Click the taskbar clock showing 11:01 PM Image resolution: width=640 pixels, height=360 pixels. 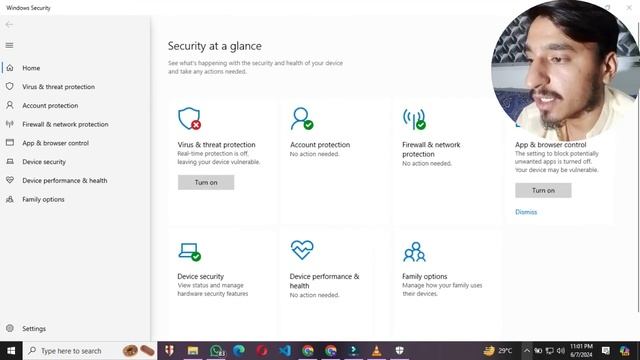click(x=581, y=351)
